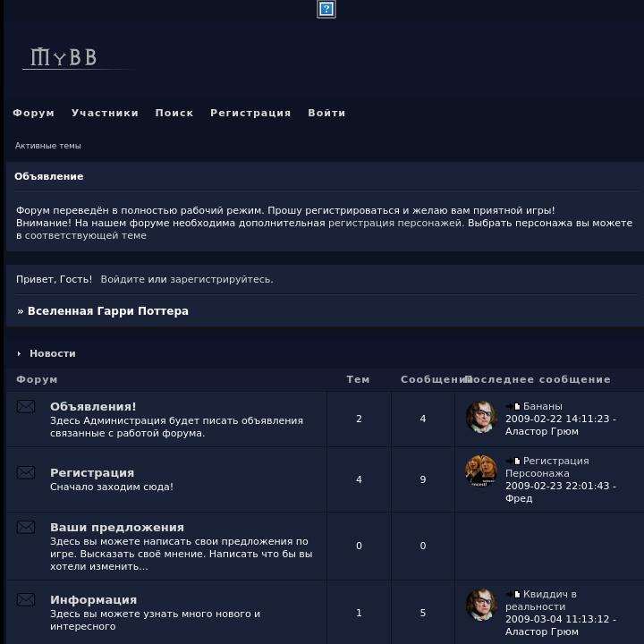Follow the регистрация персонажей link

point(394,223)
